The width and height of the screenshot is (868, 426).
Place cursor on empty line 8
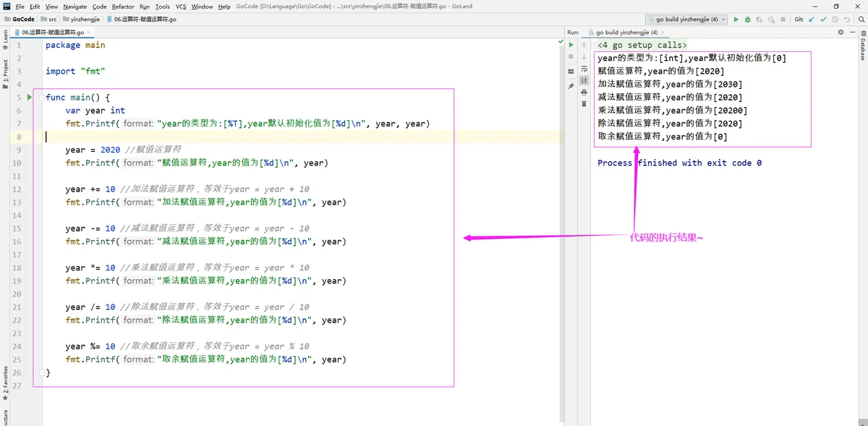[302, 137]
